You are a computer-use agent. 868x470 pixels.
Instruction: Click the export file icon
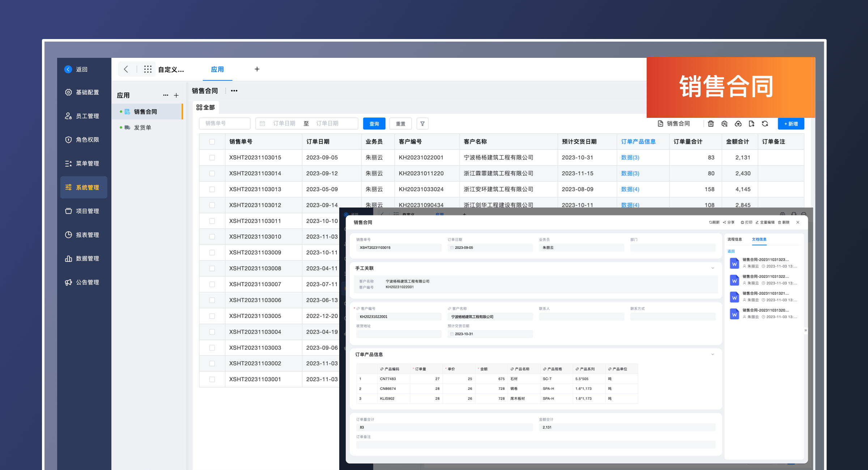click(x=752, y=124)
